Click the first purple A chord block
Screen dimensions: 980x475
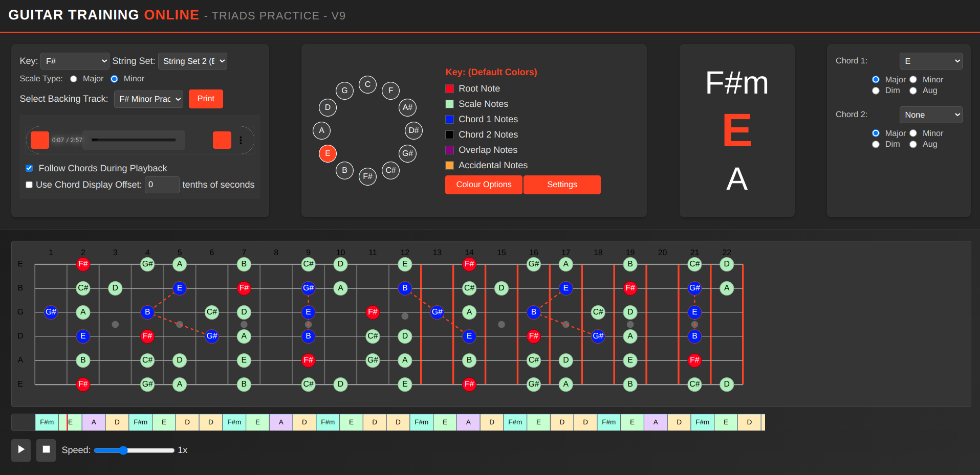coord(94,422)
